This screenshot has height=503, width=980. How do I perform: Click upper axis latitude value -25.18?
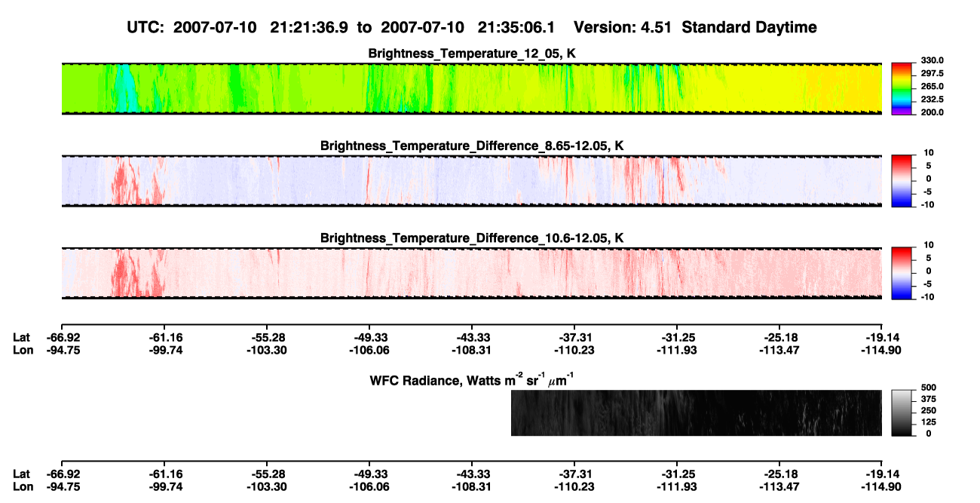(x=779, y=337)
